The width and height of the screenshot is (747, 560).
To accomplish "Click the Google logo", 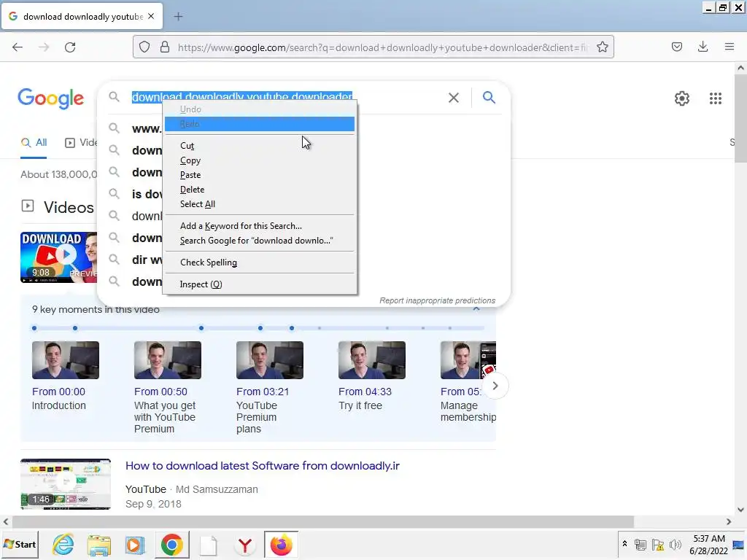I will point(51,98).
